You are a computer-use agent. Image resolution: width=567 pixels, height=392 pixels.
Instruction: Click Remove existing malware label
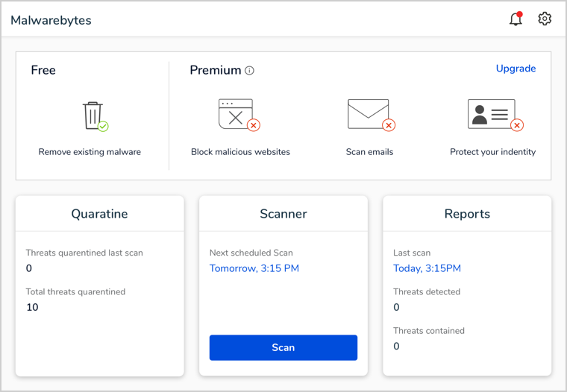tap(90, 152)
